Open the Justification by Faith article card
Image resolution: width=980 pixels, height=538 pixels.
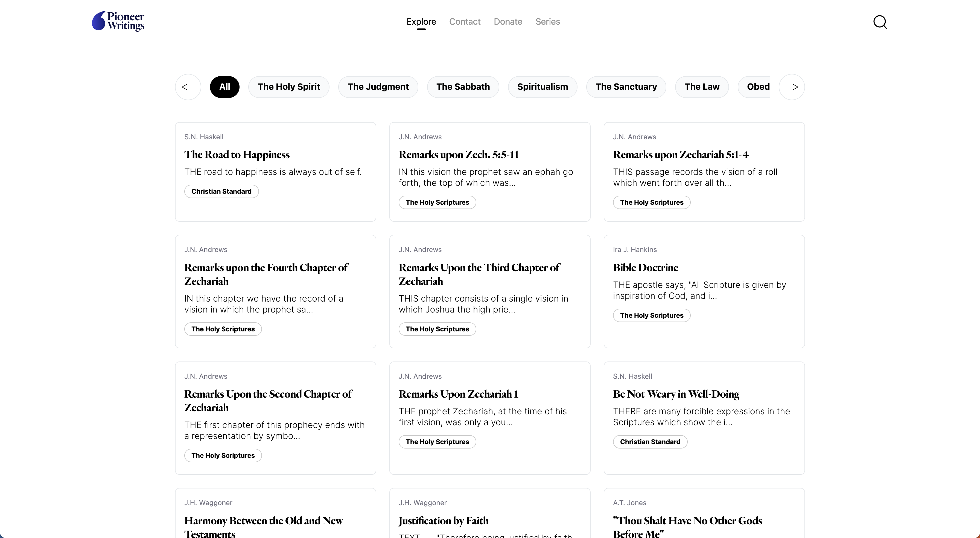444,520
